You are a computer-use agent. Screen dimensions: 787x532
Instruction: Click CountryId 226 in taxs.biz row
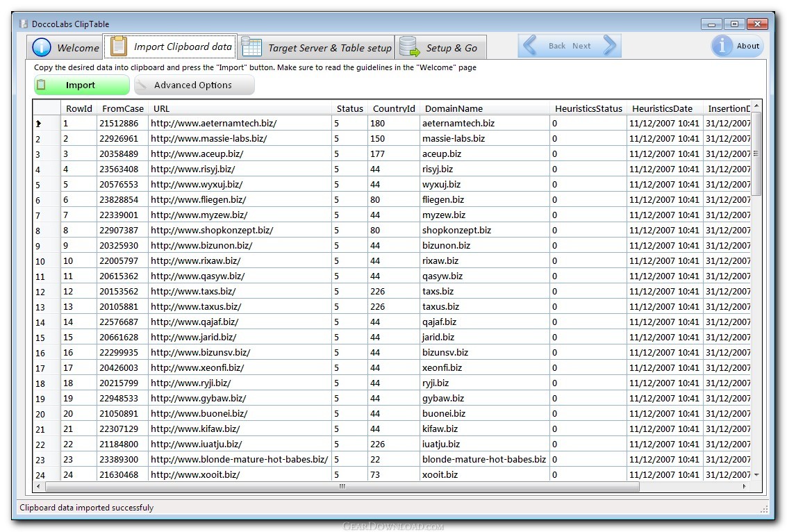pos(393,292)
